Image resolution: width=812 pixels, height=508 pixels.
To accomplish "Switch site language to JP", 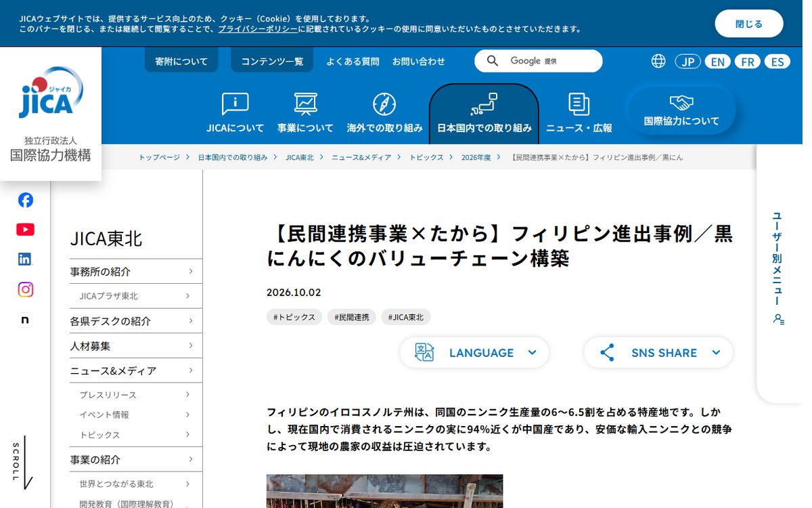I will click(x=687, y=62).
